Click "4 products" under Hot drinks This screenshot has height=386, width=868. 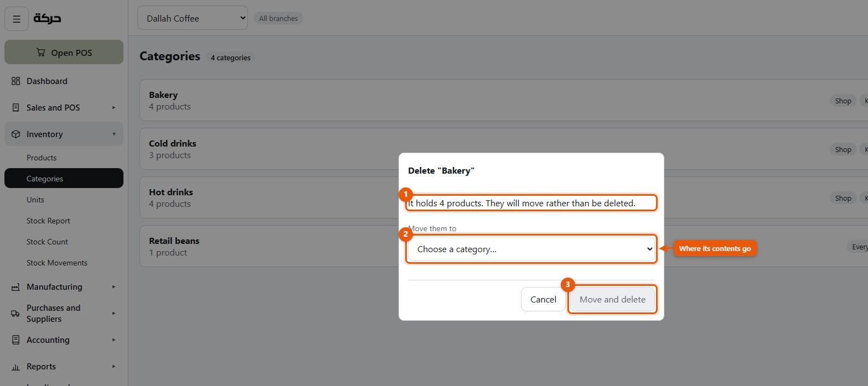point(170,204)
